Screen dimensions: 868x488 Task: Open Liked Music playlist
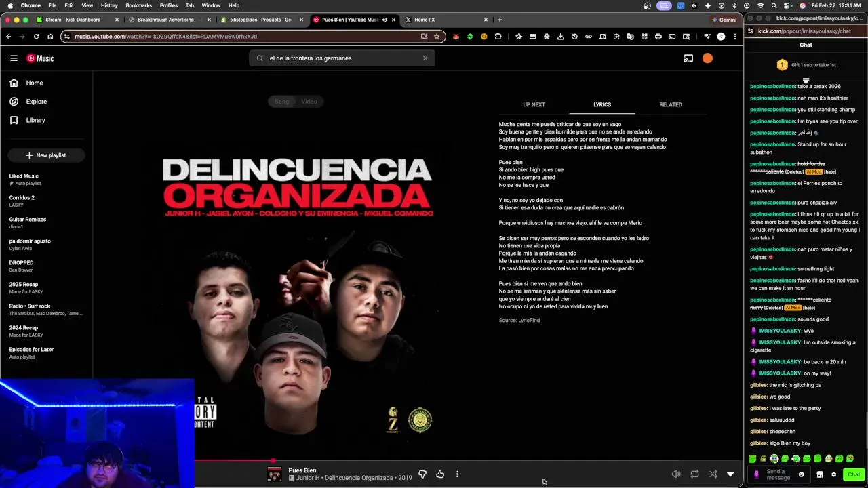click(24, 179)
